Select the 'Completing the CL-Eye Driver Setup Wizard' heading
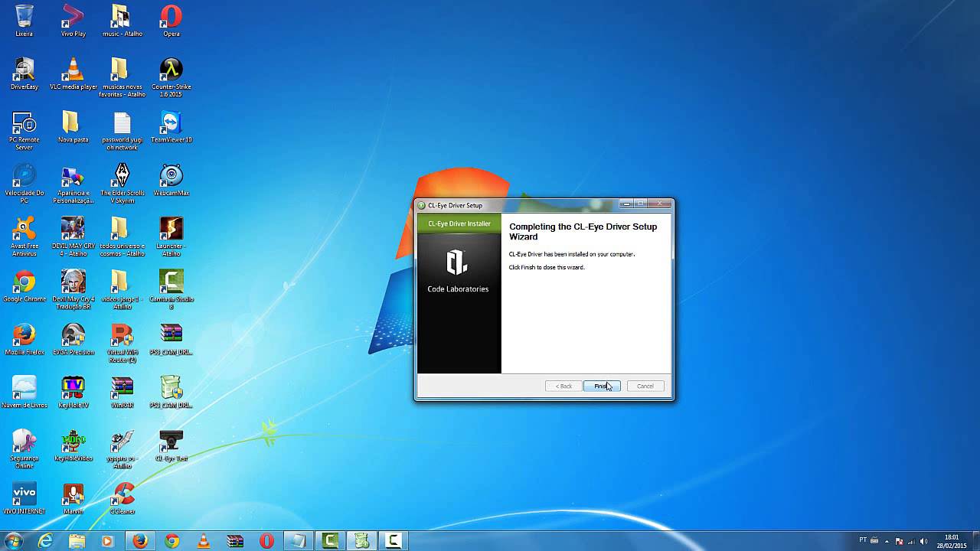The image size is (980, 551). 583,231
